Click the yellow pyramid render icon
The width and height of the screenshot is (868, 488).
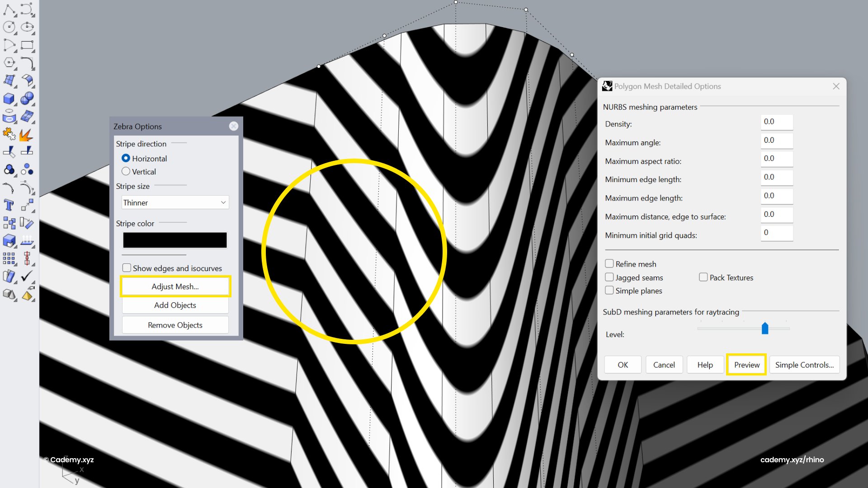click(27, 295)
